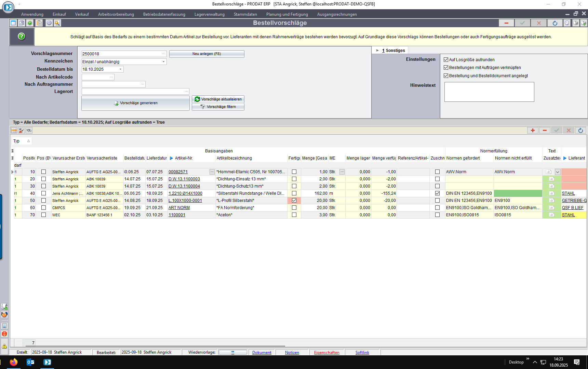Open the binoculars search icon above grid
588x369 pixels.
tap(29, 131)
